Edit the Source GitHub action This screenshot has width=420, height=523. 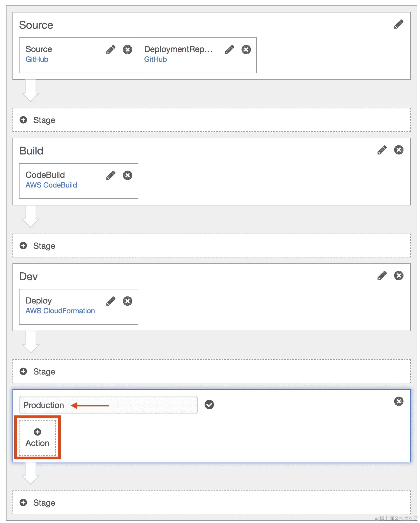(x=111, y=50)
